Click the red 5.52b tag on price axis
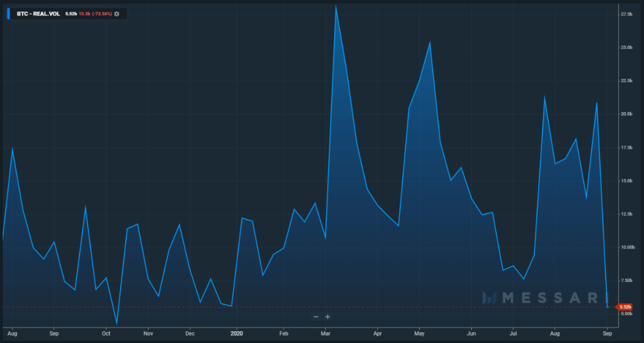644x343 pixels. coord(624,307)
